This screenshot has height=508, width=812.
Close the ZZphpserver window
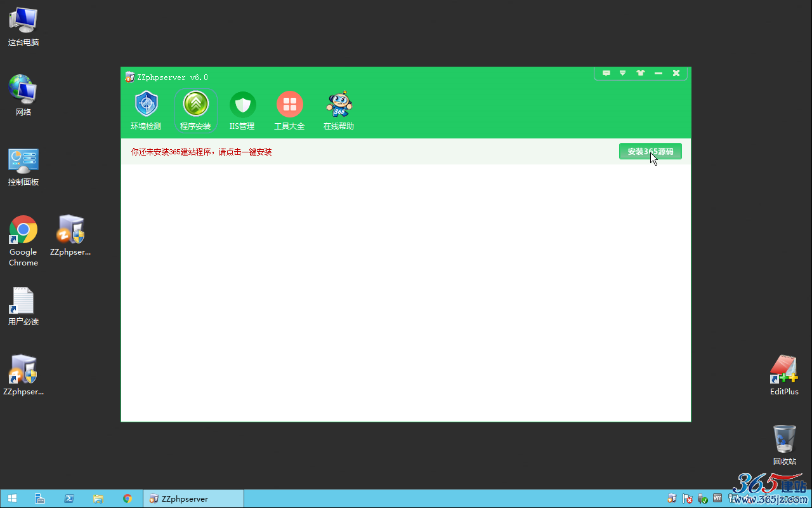676,73
